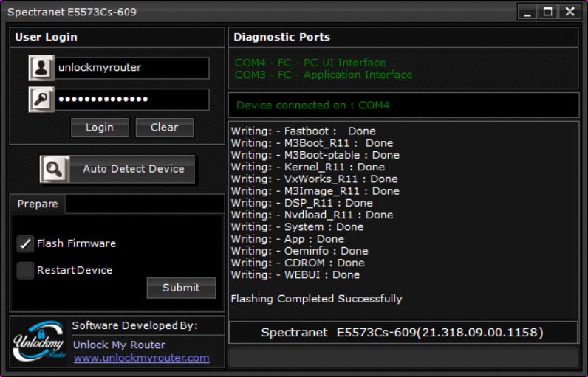Click the Flashing Completed Successfully message
This screenshot has height=377, width=588.
pos(316,299)
